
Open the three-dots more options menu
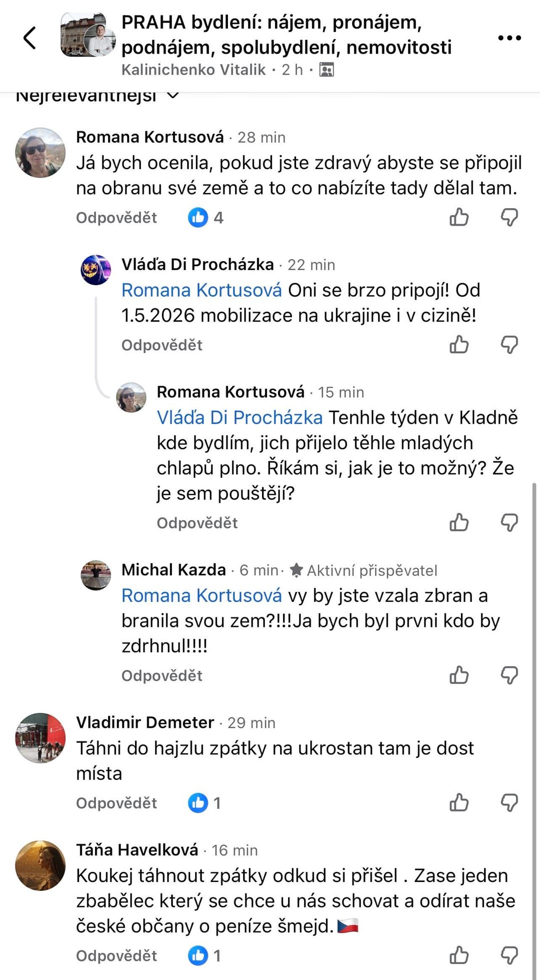click(509, 38)
